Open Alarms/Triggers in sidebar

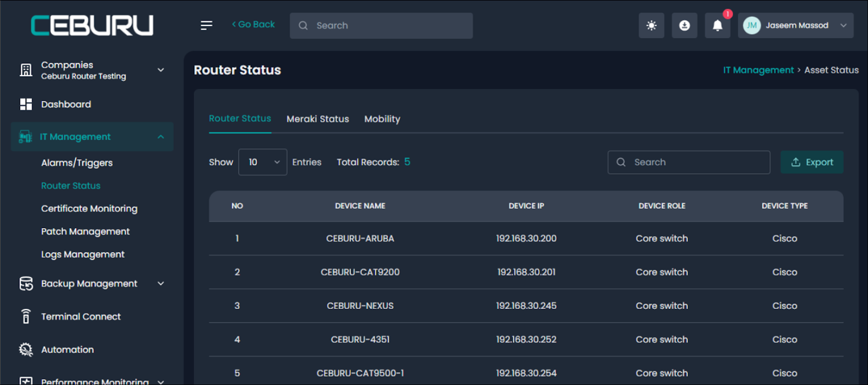pos(77,163)
